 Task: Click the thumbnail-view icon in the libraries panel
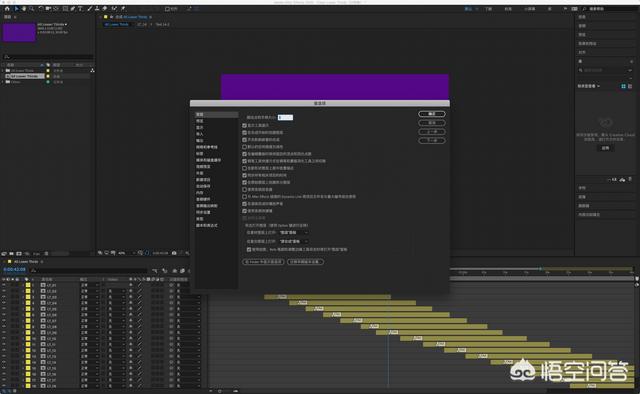(x=623, y=86)
